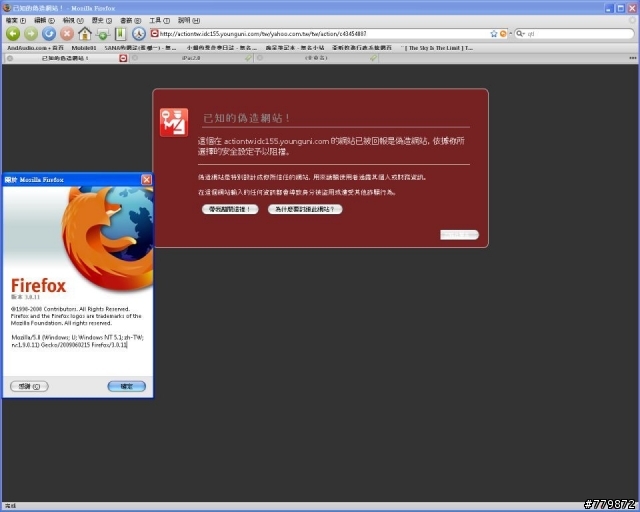
Task: Open the 檢視 (V) menu
Action: [73, 20]
